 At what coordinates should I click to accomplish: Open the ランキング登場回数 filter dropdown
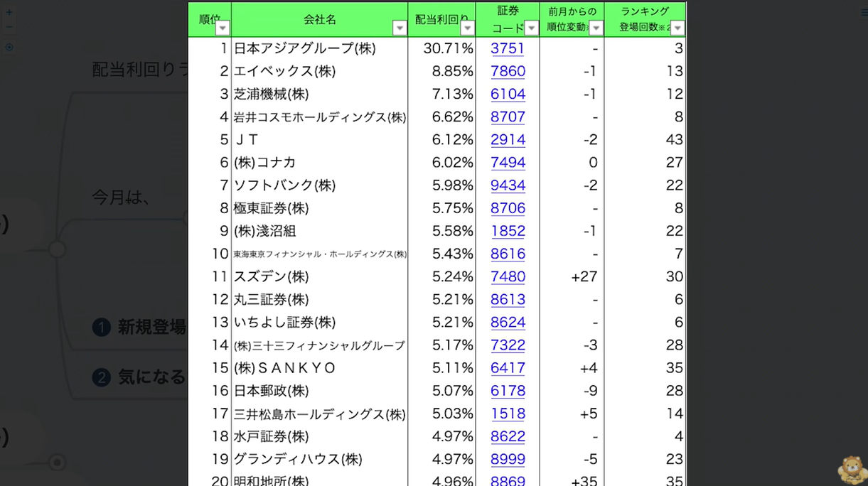pyautogui.click(x=677, y=28)
